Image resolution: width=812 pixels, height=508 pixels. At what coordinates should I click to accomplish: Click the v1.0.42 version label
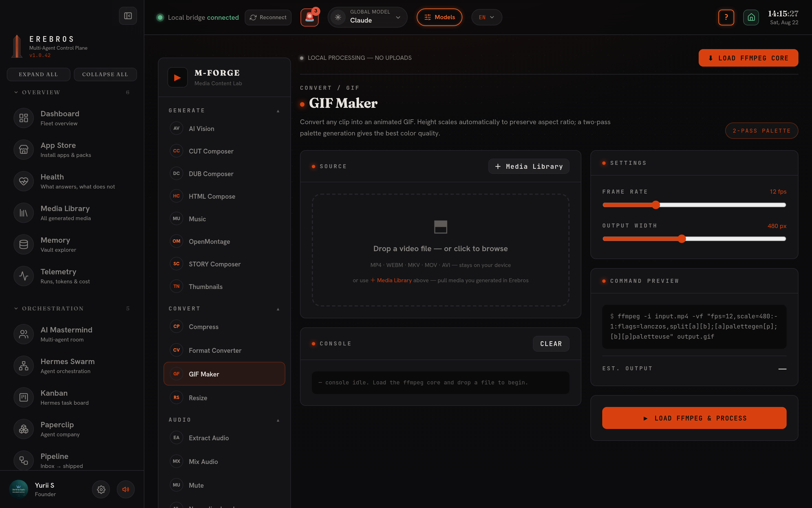click(40, 55)
